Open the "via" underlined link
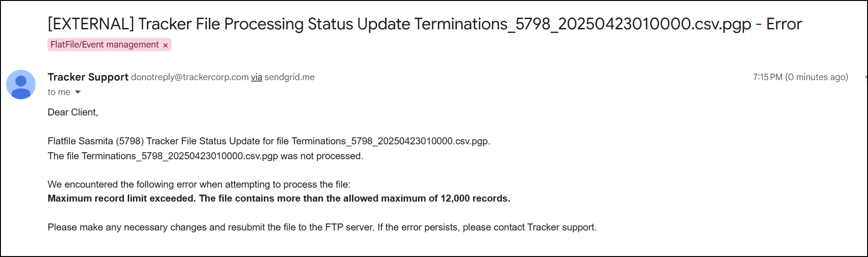 [x=256, y=77]
